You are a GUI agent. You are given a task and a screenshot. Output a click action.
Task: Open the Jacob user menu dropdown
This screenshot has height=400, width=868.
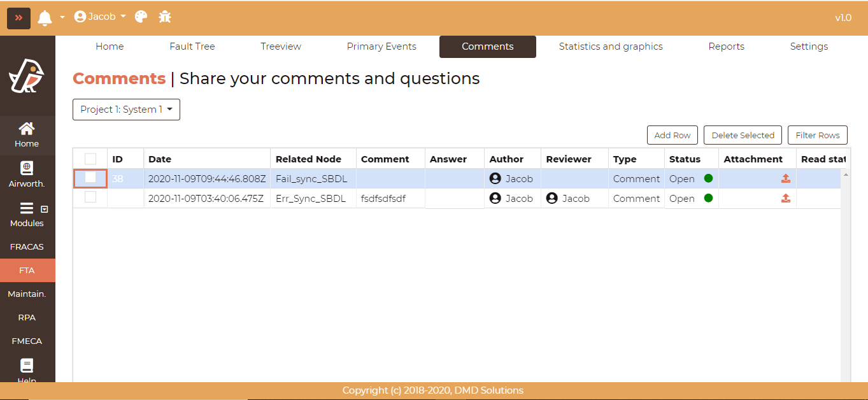click(x=100, y=17)
